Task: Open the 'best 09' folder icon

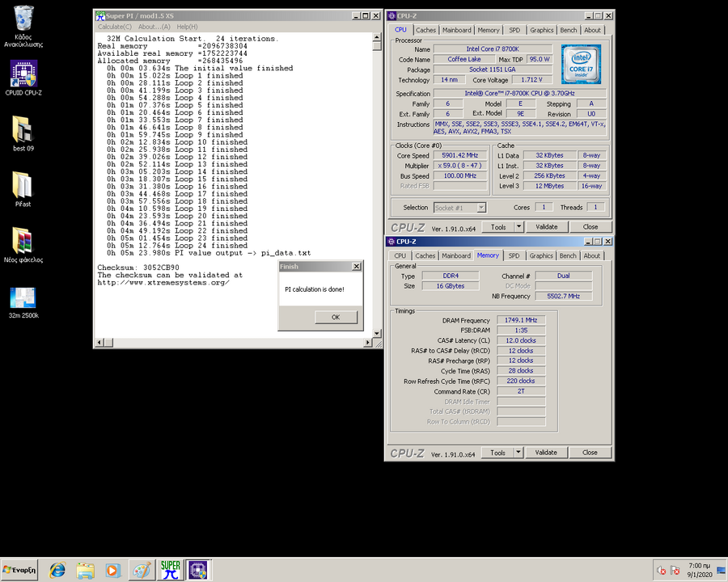Action: 23,133
